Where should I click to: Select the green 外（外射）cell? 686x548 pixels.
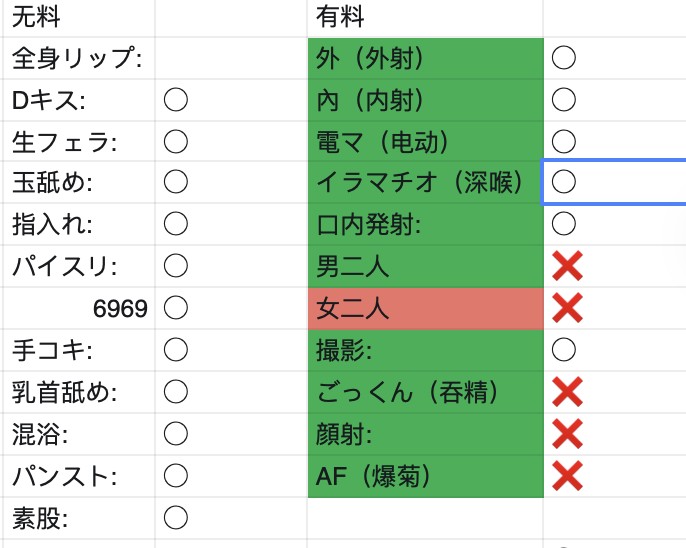426,58
